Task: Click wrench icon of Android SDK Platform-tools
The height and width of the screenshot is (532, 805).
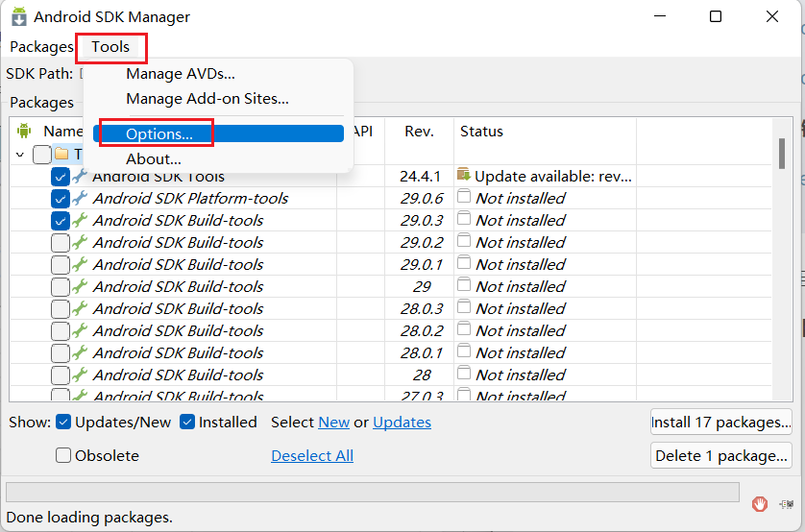Action: 80,198
